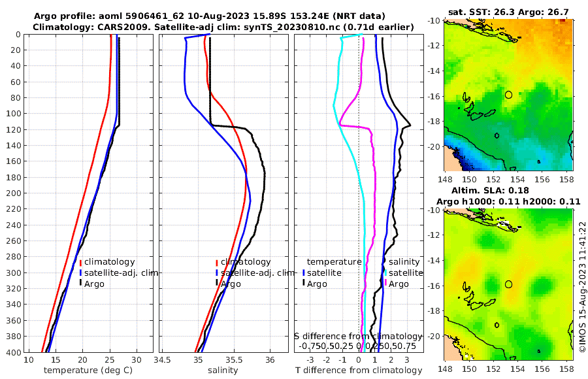Click the float position circle on SST map
The image size is (588, 379).
[x=508, y=95]
